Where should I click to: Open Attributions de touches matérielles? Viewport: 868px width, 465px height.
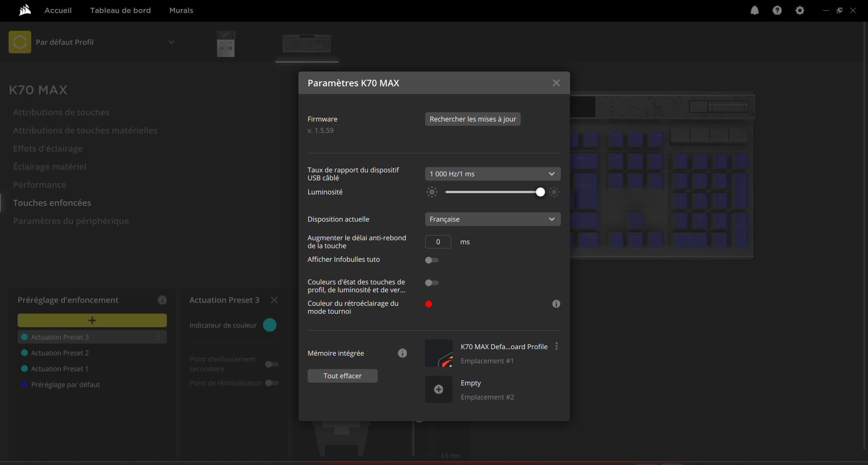click(x=85, y=130)
